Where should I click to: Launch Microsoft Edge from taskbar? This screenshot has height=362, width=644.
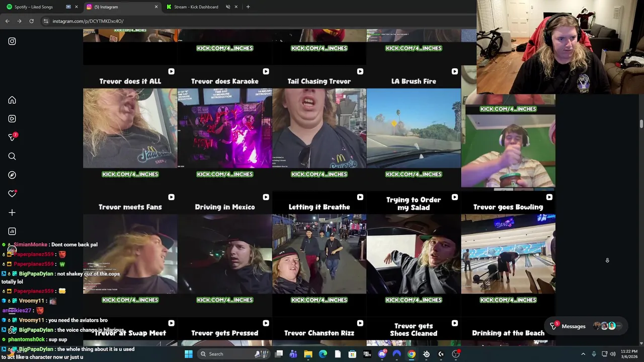(323, 354)
